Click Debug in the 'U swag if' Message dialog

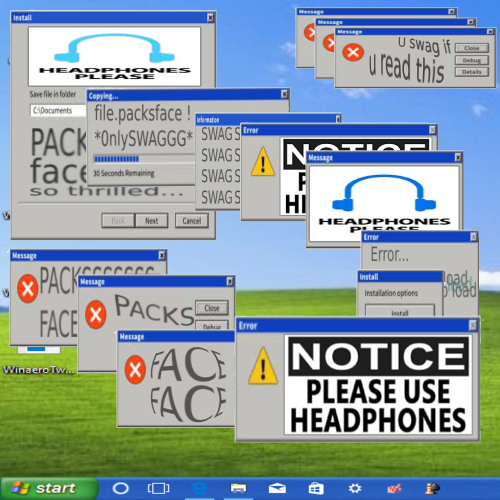[472, 60]
